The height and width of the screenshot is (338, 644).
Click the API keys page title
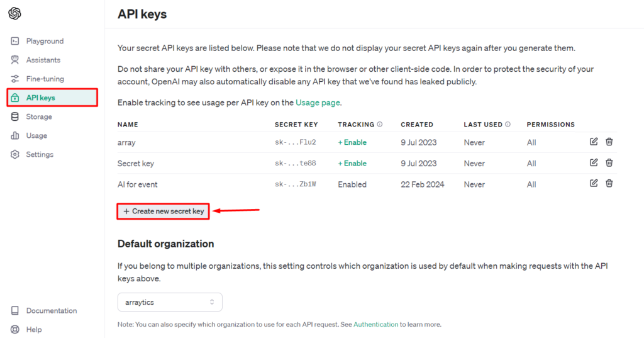(x=142, y=14)
